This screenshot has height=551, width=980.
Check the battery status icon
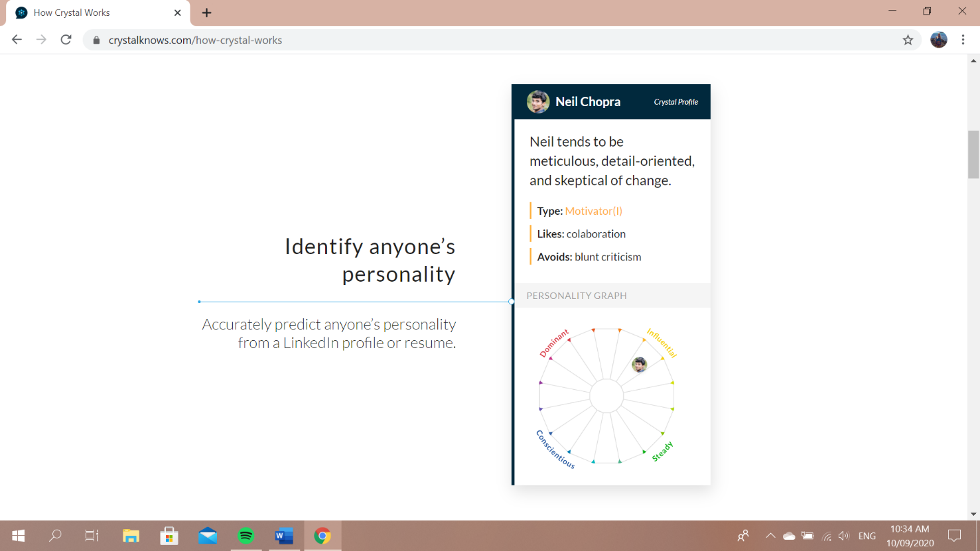807,536
